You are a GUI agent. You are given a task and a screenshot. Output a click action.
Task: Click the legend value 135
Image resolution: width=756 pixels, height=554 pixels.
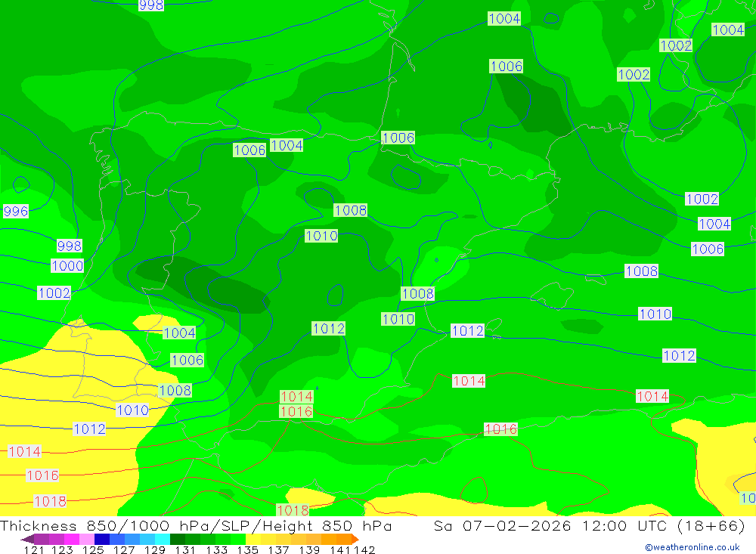pyautogui.click(x=247, y=549)
